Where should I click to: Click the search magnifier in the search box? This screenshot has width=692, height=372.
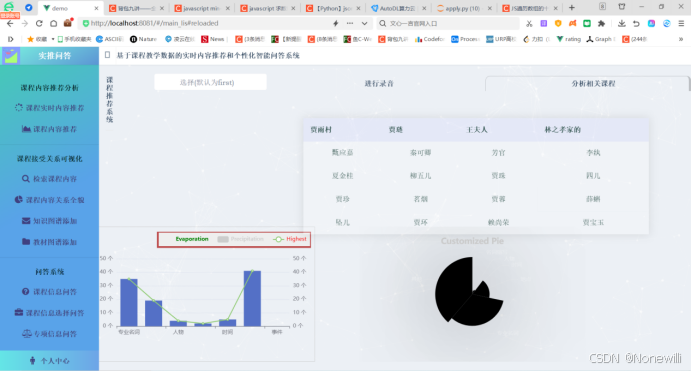[383, 23]
